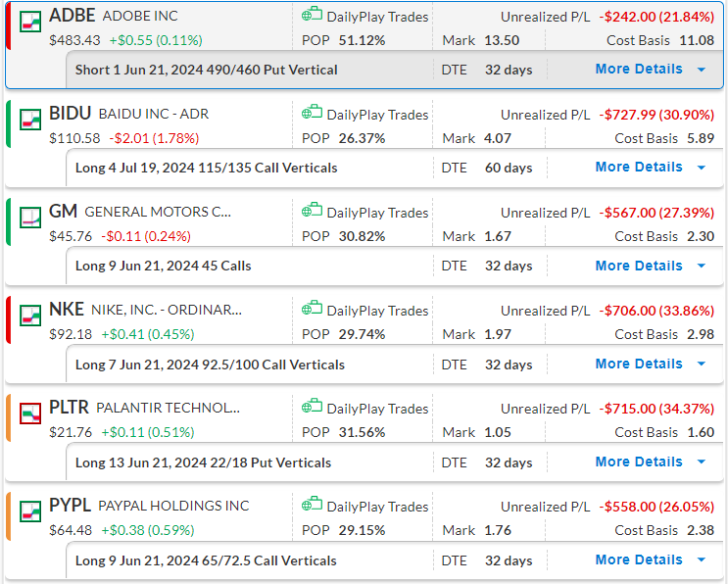Viewport: 728px width, 584px height.
Task: Click POP value 26.37% for BIDU
Action: (362, 138)
